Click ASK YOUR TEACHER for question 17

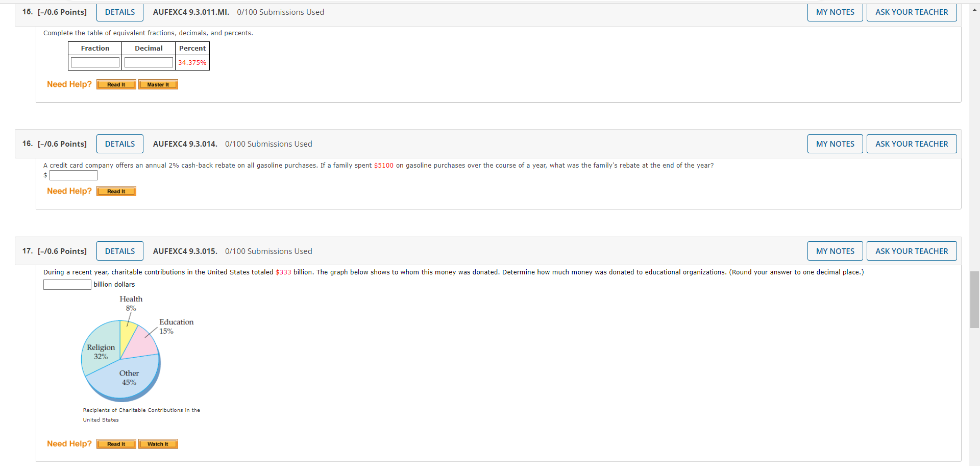(x=912, y=251)
